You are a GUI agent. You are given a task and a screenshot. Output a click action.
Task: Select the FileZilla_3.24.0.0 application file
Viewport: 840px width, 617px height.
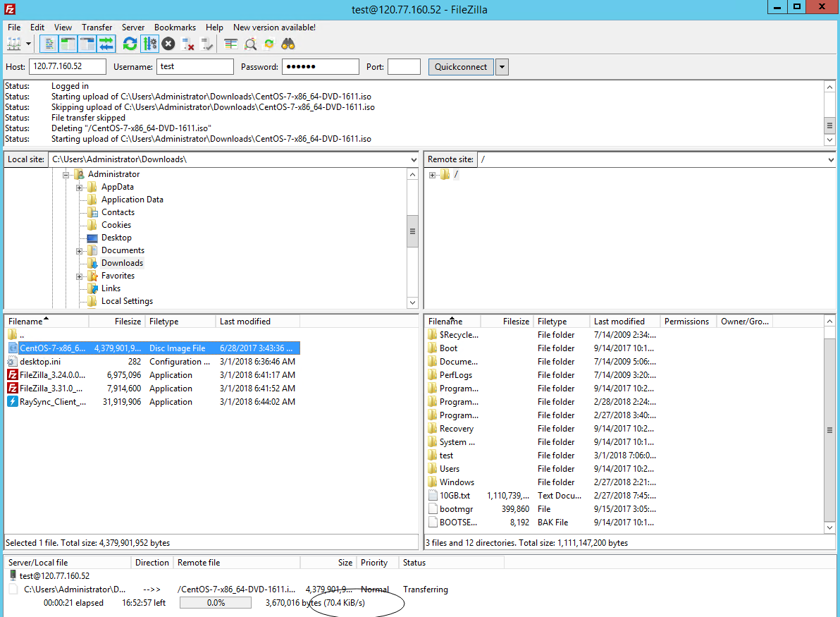click(x=153, y=374)
